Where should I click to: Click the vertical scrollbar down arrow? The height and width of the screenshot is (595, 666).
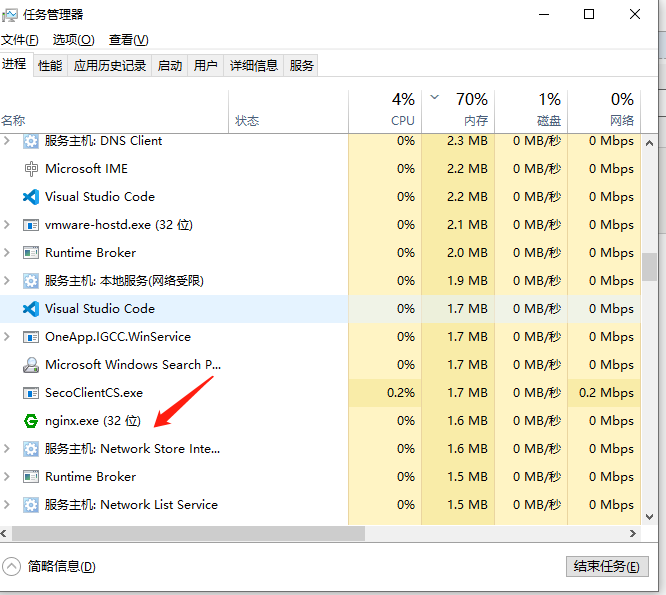point(649,517)
